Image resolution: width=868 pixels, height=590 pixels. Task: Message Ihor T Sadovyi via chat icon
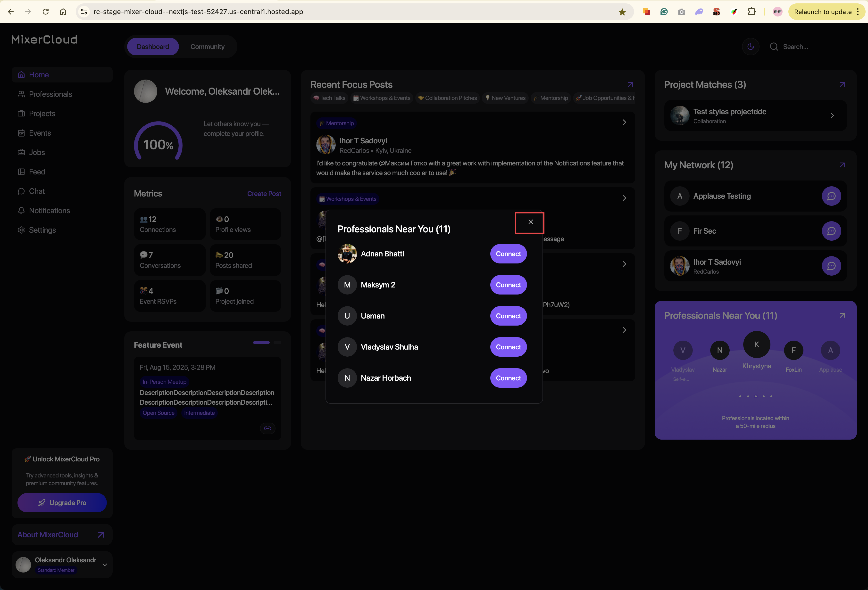point(831,266)
